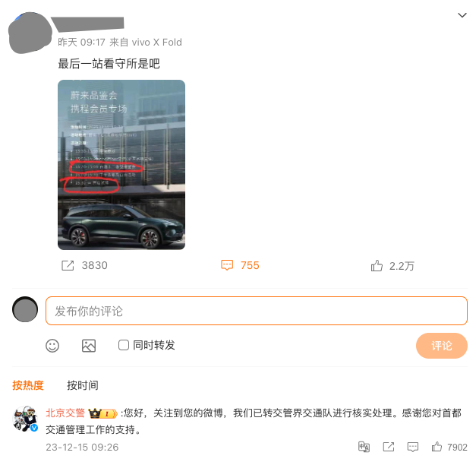This screenshot has height=462, width=476.
Task: Click the 北京交警 police avatar
Action: (x=25, y=419)
